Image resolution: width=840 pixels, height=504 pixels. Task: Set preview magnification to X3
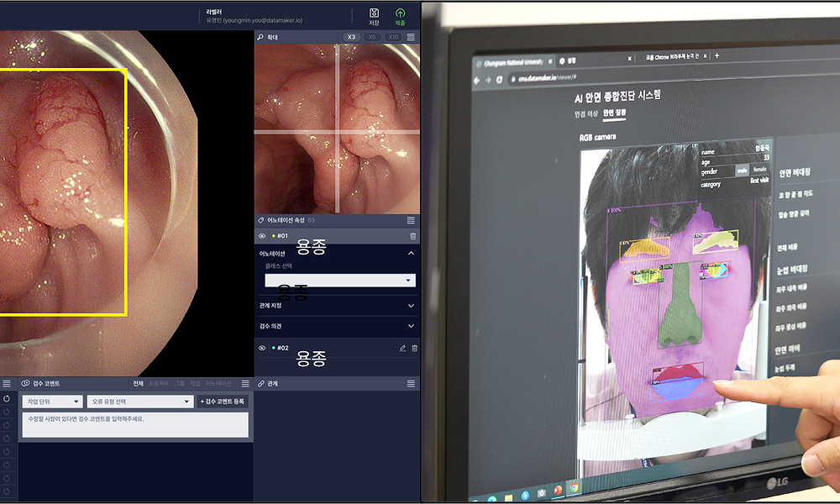351,37
